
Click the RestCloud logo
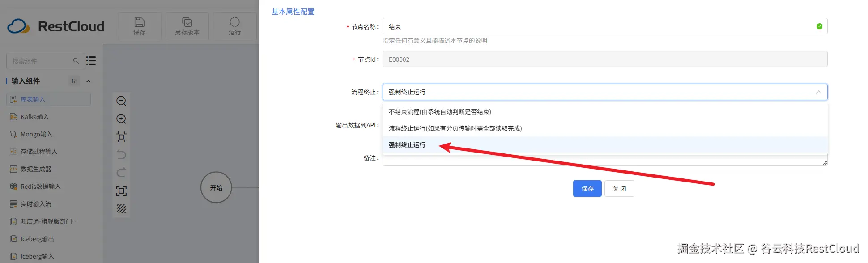(55, 26)
